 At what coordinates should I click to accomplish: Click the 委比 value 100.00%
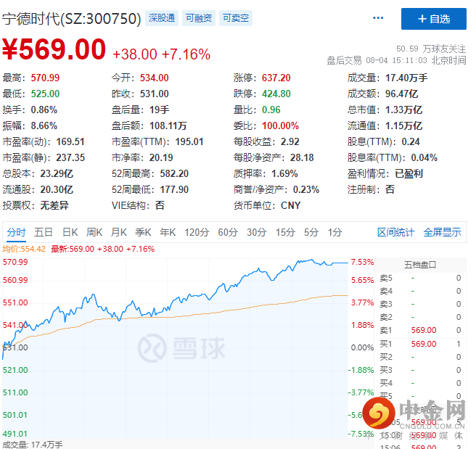(x=281, y=125)
